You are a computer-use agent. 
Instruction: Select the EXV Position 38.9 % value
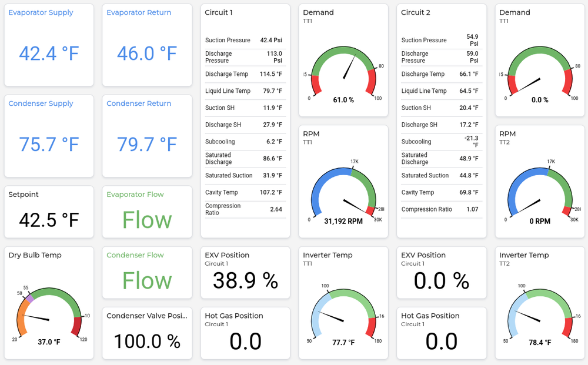[246, 281]
